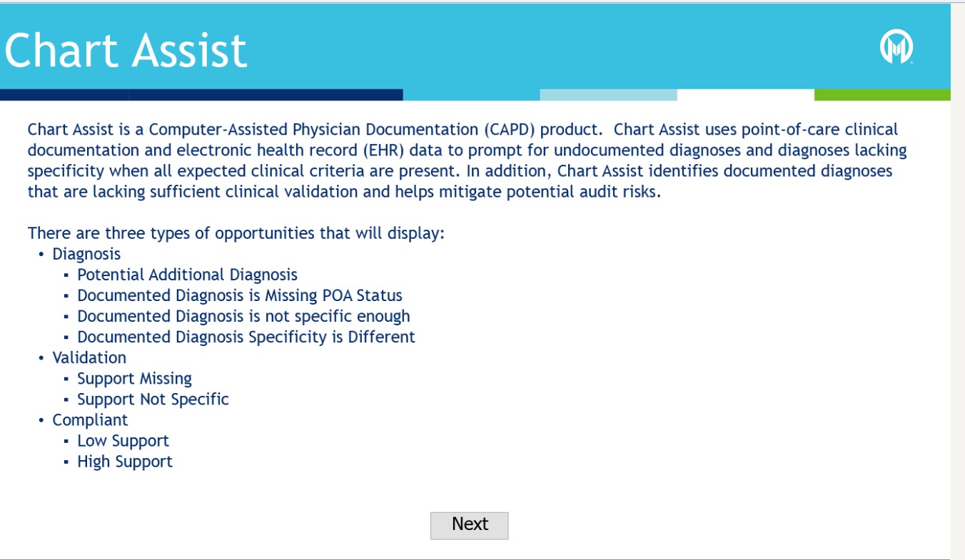Select the Validation bullet item
Image resolution: width=965 pixels, height=560 pixels.
click(x=89, y=357)
